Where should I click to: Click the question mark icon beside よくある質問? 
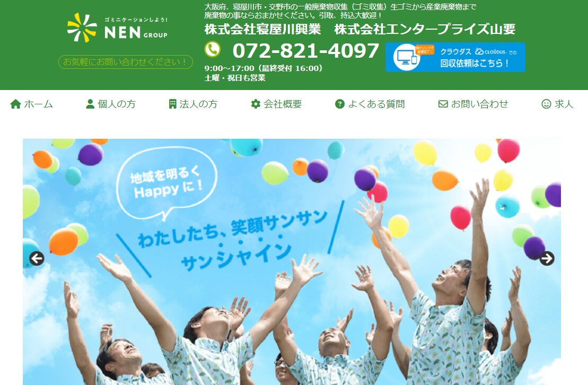point(340,104)
